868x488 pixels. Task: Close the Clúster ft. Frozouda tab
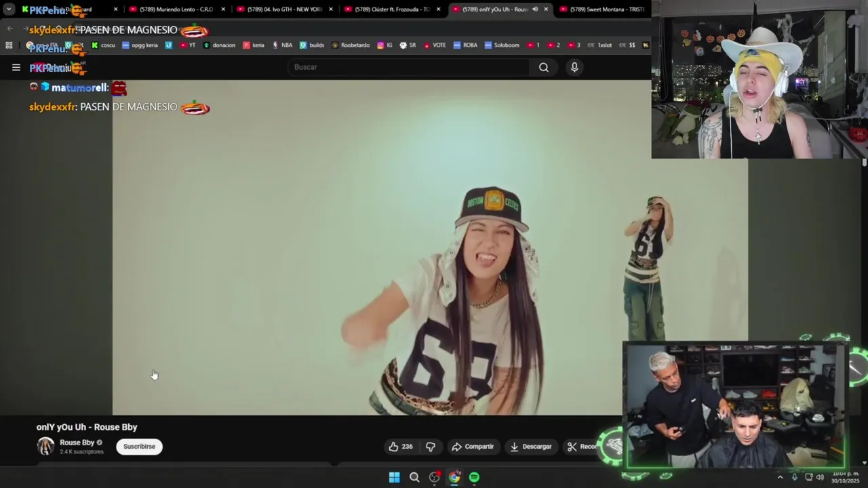pos(439,9)
